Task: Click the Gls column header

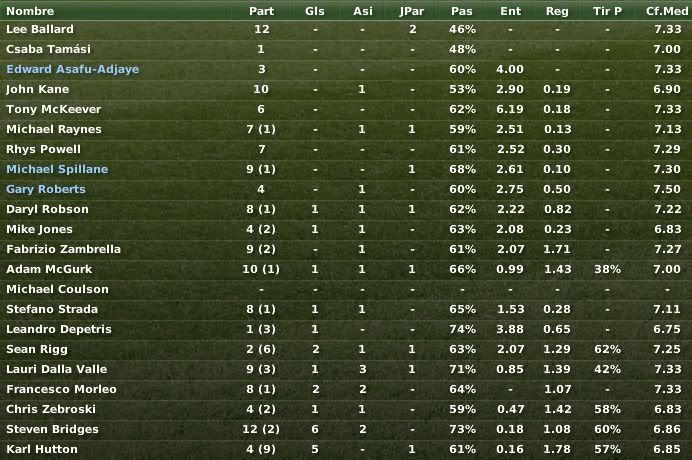Action: coord(315,11)
